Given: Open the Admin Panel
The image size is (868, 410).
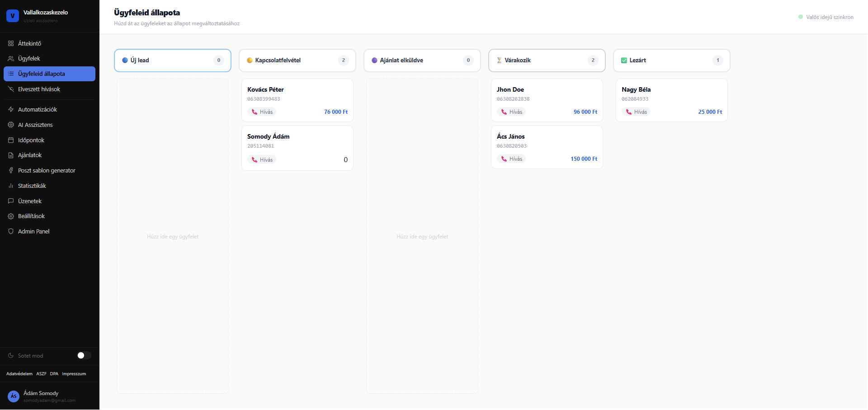Looking at the screenshot, I should [49, 231].
